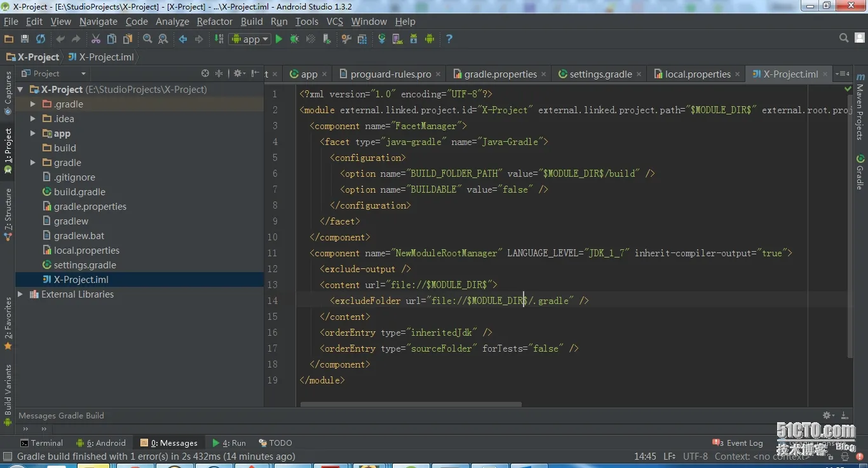The height and width of the screenshot is (468, 868).
Task: Toggle the Build Variants tool window
Action: (8, 394)
